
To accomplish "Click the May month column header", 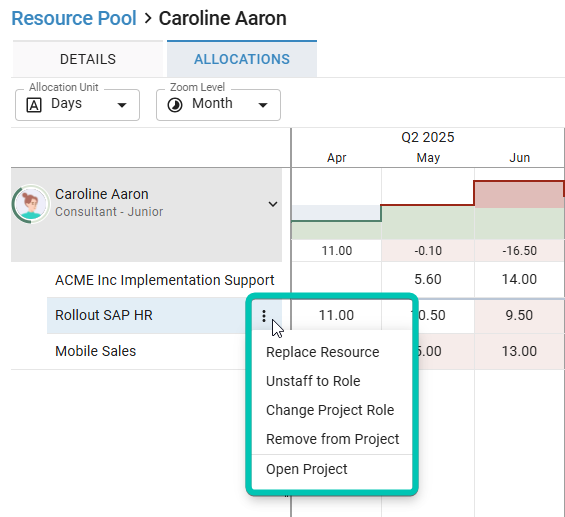I will [x=428, y=158].
